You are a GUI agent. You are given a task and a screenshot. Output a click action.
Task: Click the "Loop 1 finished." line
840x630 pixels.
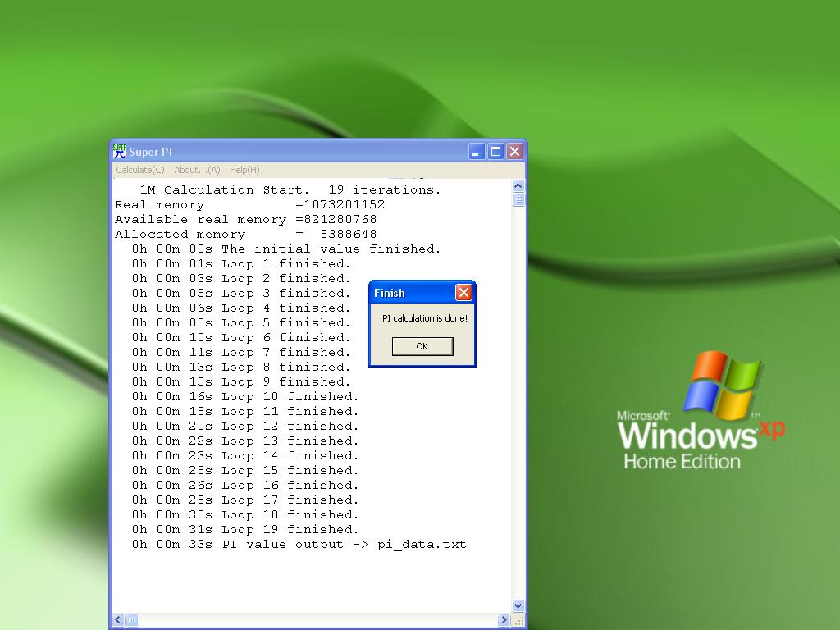click(x=241, y=263)
